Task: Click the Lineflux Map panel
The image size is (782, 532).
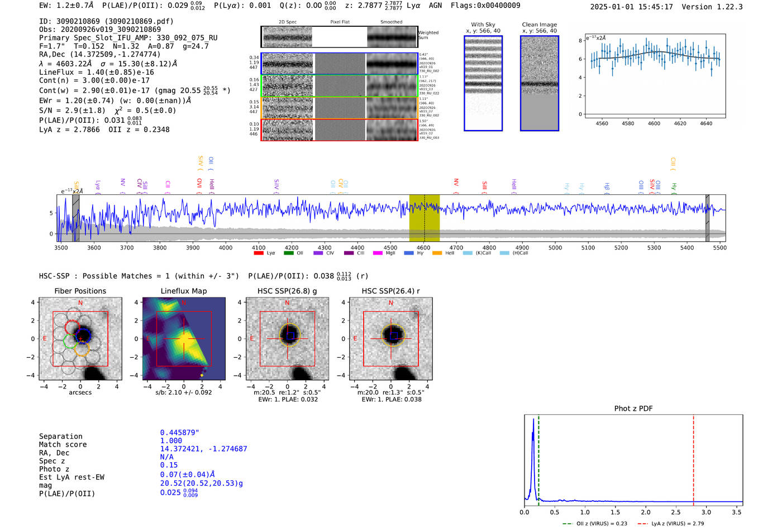Action: [184, 339]
